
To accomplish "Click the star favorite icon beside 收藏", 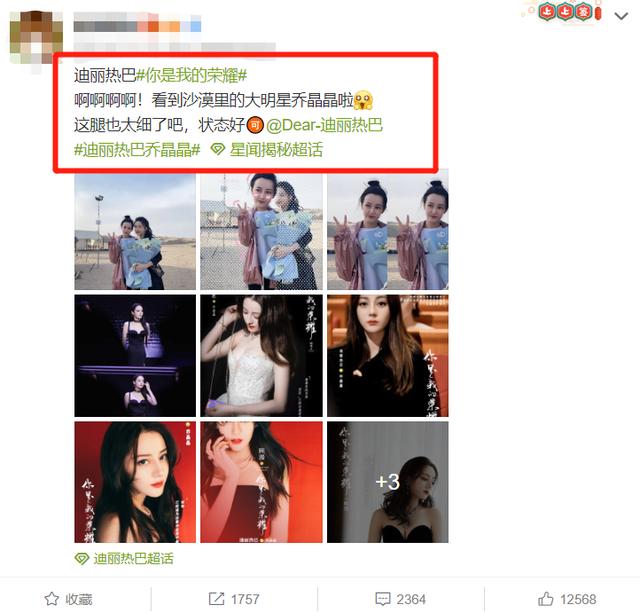I will click(x=51, y=599).
